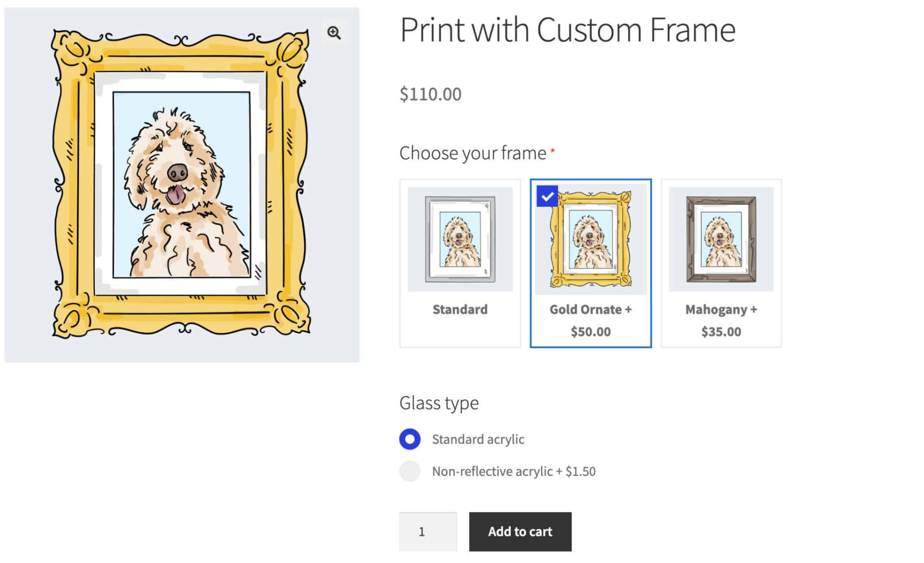Click the "Print with Custom Frame" title
The image size is (924, 563).
coord(567,30)
